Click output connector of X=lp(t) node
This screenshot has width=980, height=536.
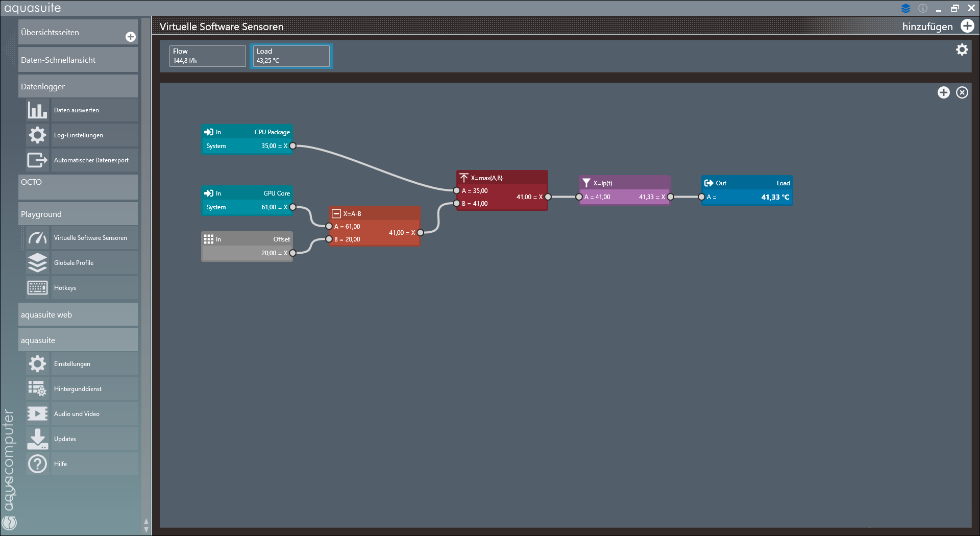coord(671,197)
